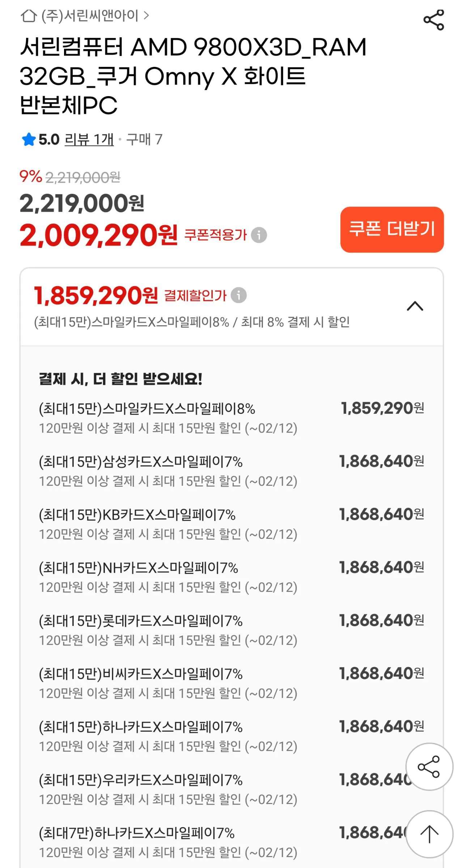Viewport: 463px width, 868px height.
Task: Select the 비씨카드X스마일페이7% discount option
Action: 141,674
